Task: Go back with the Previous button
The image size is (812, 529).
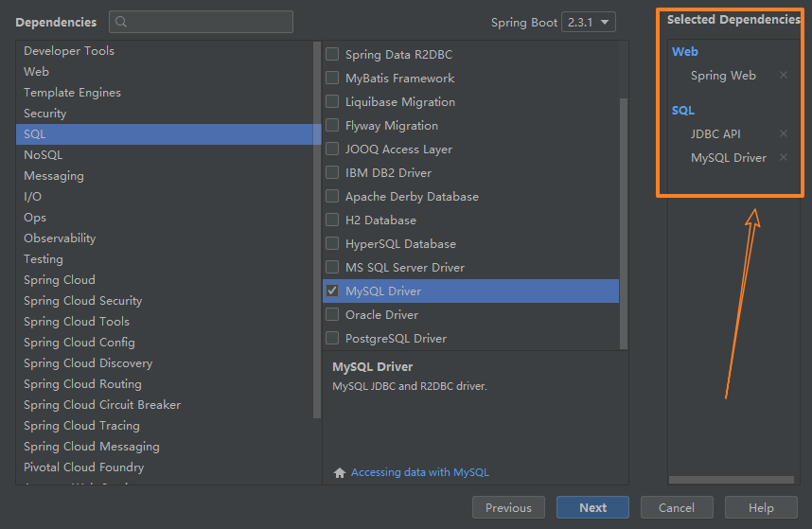Action: click(x=508, y=507)
